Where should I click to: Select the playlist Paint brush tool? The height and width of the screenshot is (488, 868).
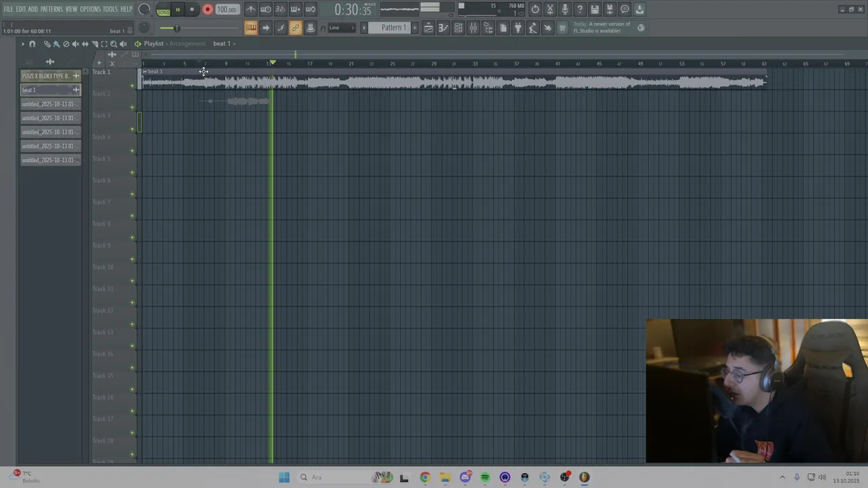56,43
